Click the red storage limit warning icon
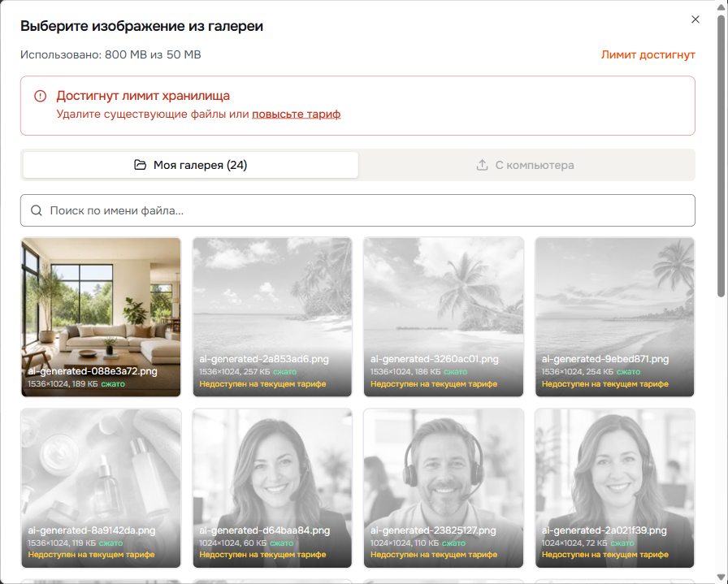This screenshot has width=728, height=584. pos(41,96)
